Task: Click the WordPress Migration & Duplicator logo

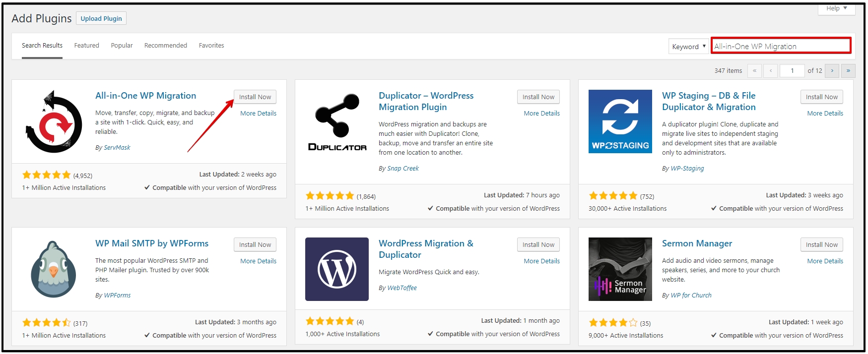Action: [337, 269]
